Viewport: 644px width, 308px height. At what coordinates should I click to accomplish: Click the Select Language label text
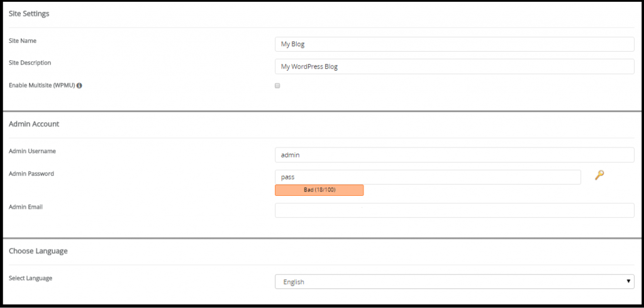[x=31, y=278]
